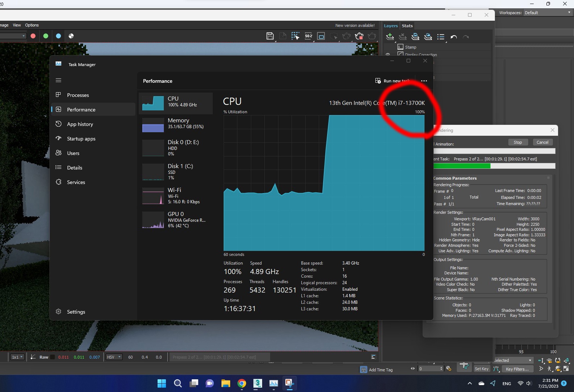Open the Time Configuration icon
574x392 pixels.
coord(449,369)
